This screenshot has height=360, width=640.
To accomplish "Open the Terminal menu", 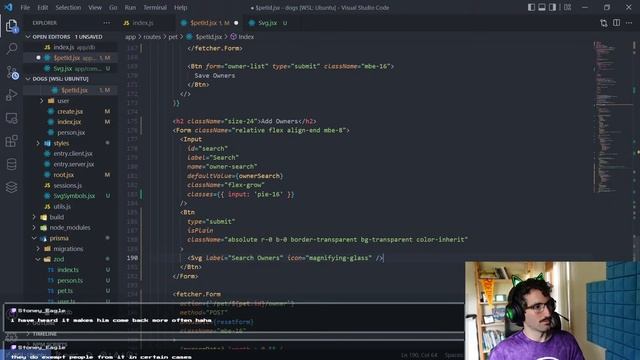I will (155, 7).
